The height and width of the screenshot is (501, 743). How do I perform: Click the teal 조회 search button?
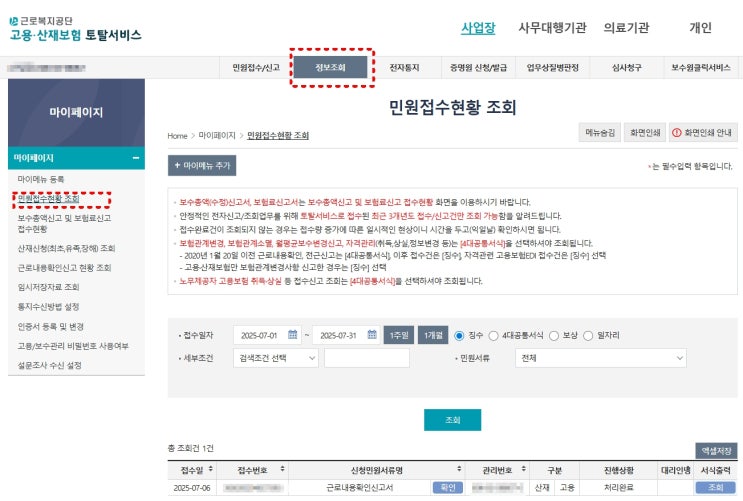(x=453, y=420)
